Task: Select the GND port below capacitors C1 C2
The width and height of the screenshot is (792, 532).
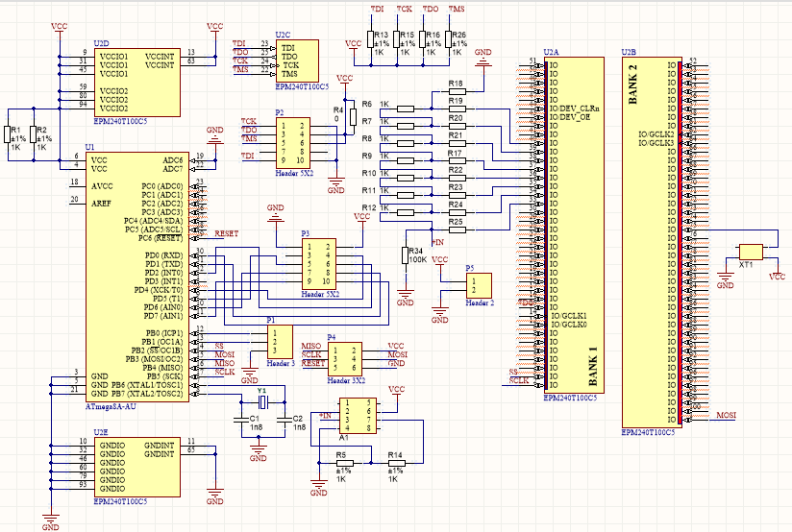Action: [x=259, y=453]
